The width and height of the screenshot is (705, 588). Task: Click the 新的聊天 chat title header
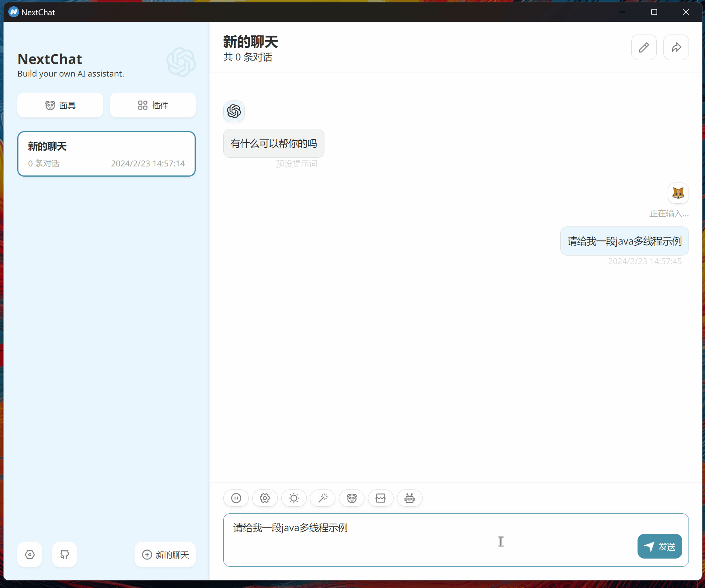pyautogui.click(x=250, y=42)
